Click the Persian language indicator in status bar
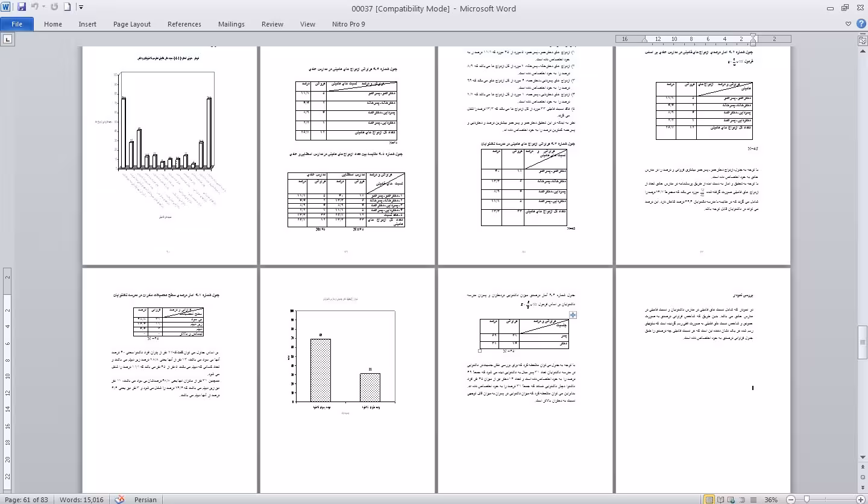 point(145,500)
